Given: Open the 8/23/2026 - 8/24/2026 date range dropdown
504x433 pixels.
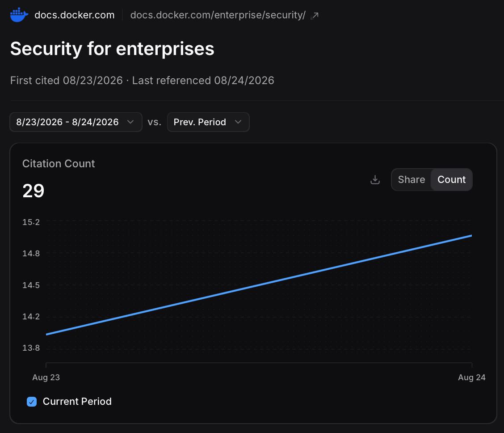Looking at the screenshot, I should coord(76,122).
